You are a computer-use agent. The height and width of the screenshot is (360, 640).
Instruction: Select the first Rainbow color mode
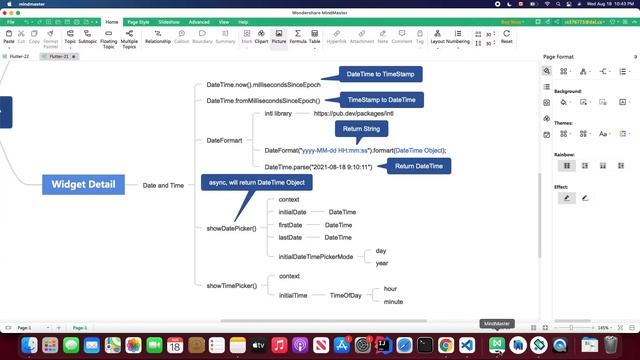click(567, 166)
